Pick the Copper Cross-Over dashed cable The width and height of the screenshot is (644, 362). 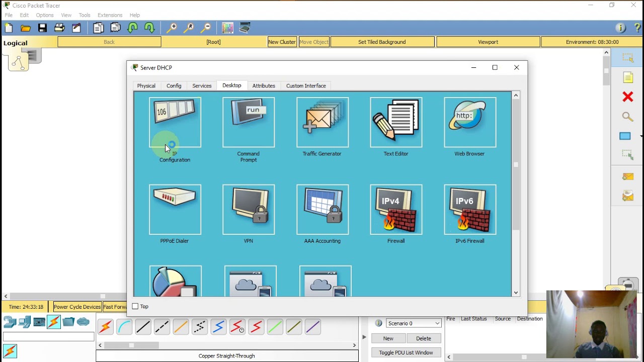click(162, 327)
